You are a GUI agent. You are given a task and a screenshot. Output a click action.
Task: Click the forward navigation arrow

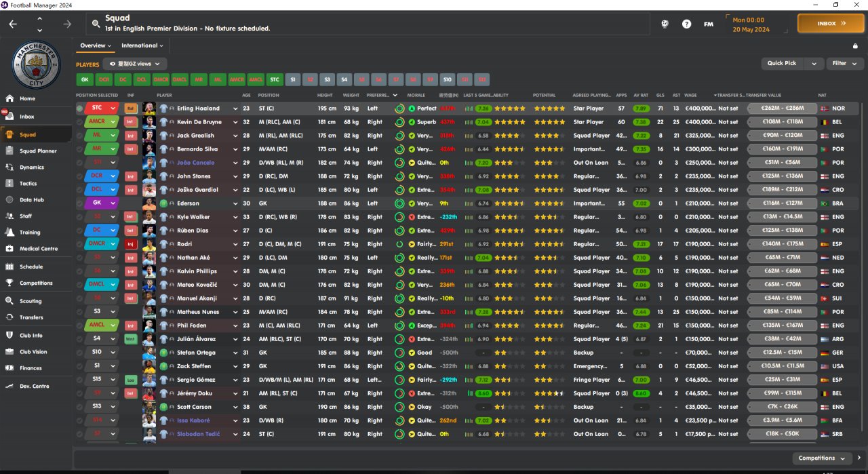(x=66, y=24)
